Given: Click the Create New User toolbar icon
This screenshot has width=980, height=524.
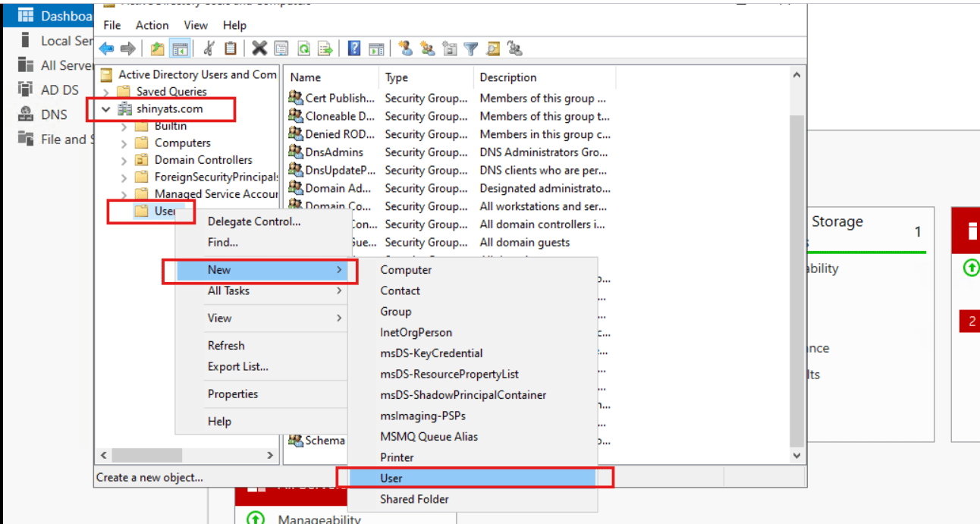Looking at the screenshot, I should click(405, 49).
